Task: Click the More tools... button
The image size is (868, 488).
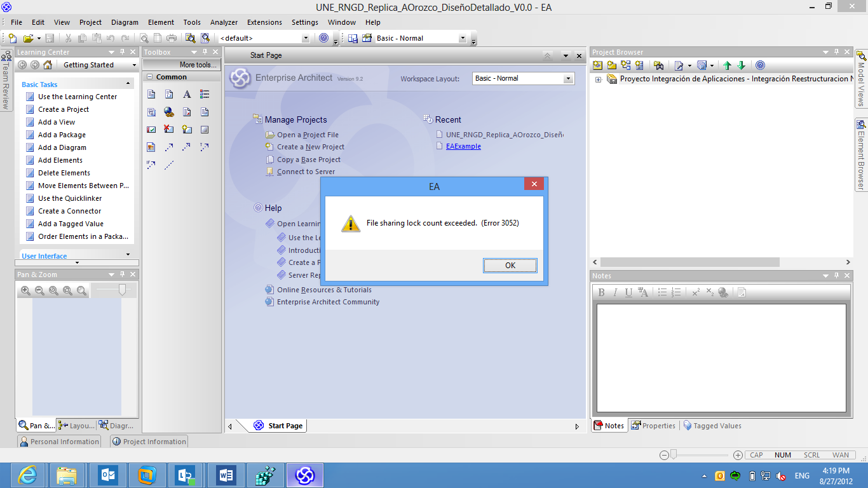Action: pyautogui.click(x=182, y=65)
